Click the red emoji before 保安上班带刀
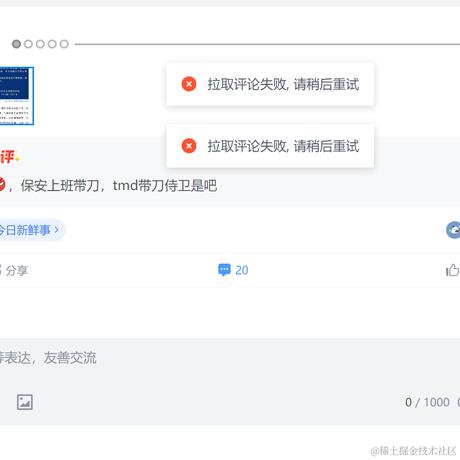Viewport: 460px width, 460px height. pos(2,184)
